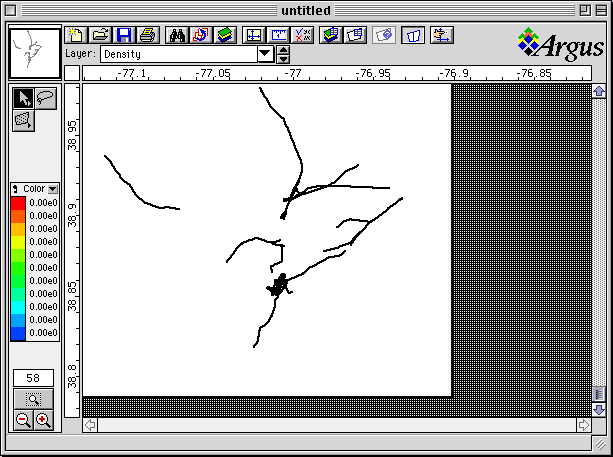Click the magnifier zoom-to-region button
This screenshot has height=457, width=613.
coord(33,399)
